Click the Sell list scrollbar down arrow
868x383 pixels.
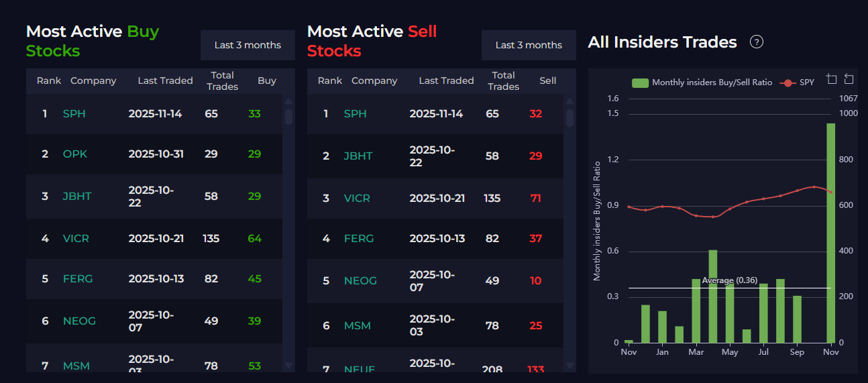pyautogui.click(x=570, y=366)
